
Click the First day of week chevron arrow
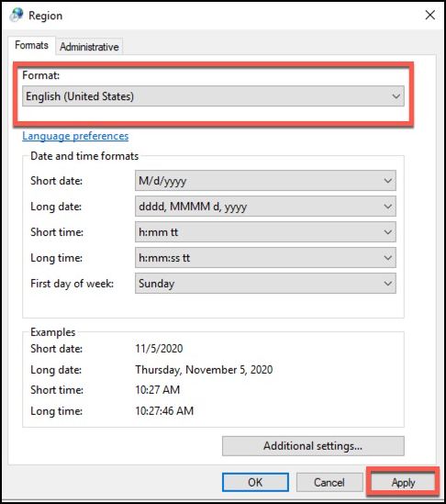(x=388, y=284)
